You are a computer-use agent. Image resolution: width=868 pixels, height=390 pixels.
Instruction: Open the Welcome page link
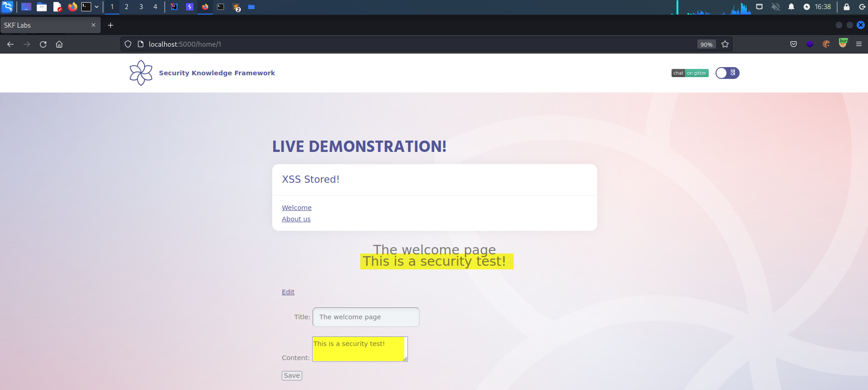(x=297, y=208)
